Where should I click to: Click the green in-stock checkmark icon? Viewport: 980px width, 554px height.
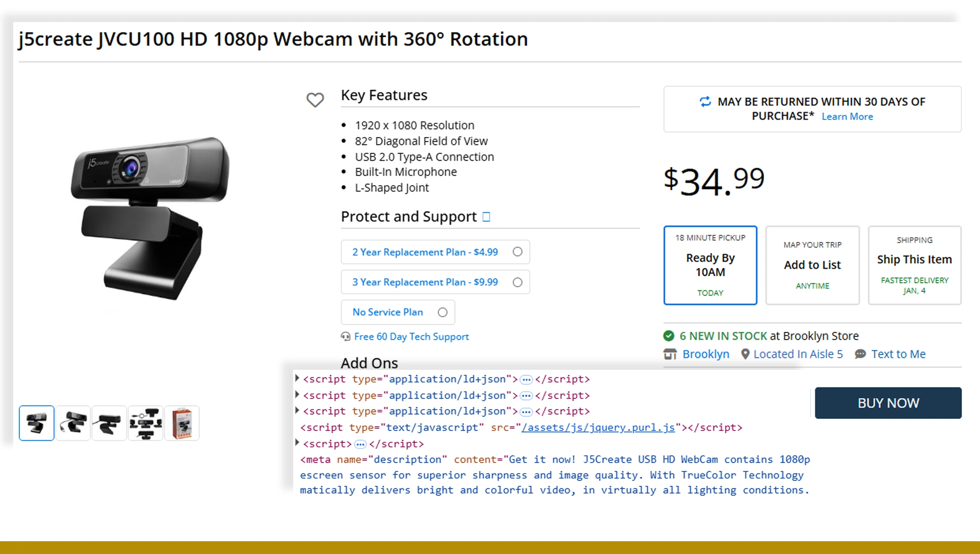click(669, 335)
